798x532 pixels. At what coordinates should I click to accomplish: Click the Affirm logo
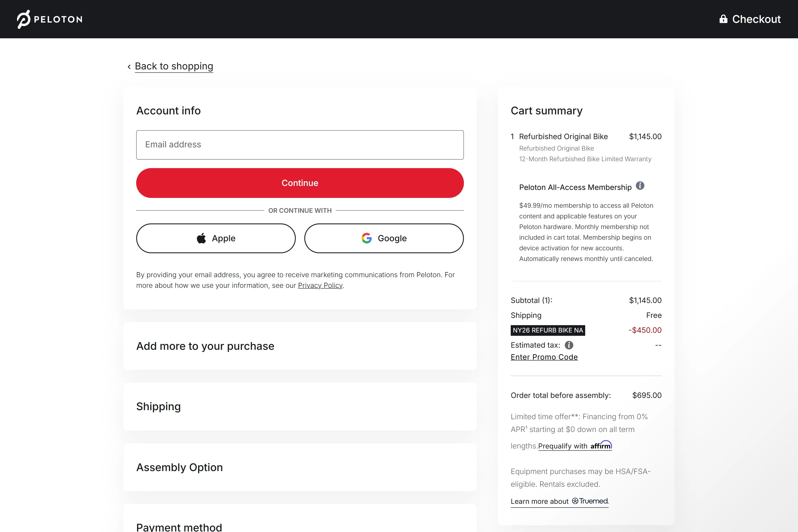coord(601,445)
